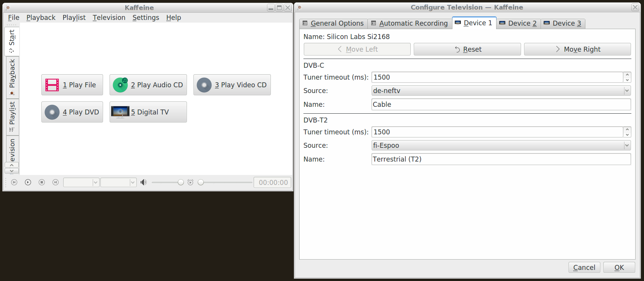
Task: Click the Name field containing Terrestrial (T2)
Action: (501, 159)
